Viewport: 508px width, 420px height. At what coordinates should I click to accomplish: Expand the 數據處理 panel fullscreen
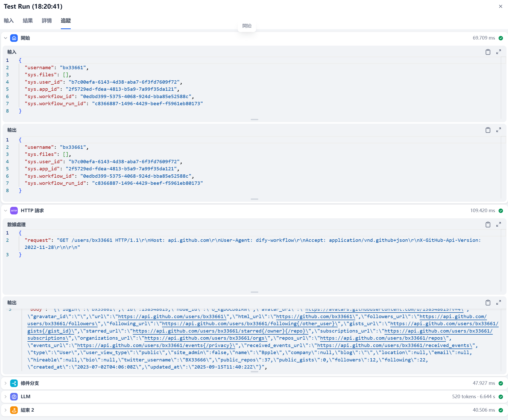click(498, 225)
